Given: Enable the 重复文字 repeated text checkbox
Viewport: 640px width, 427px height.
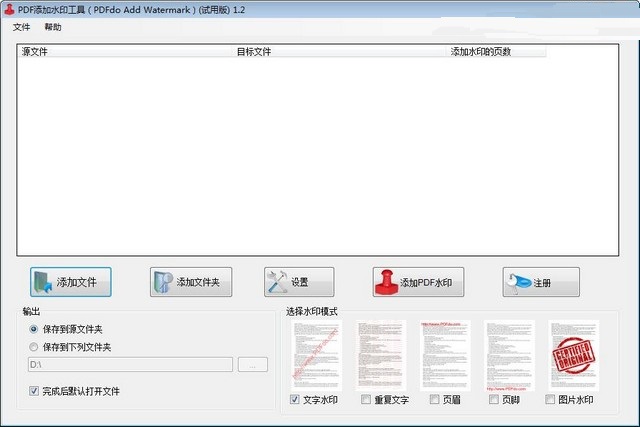Looking at the screenshot, I should tap(365, 400).
